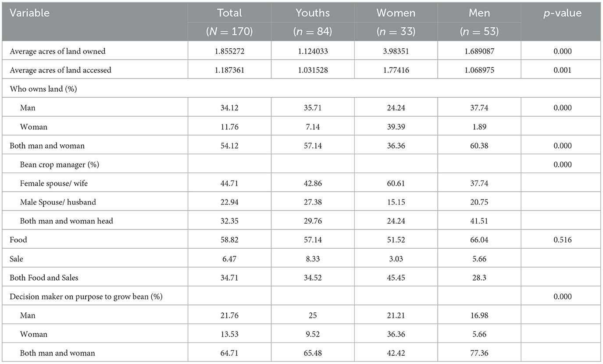
Task: Click the Variable column header
Action: (x=30, y=13)
